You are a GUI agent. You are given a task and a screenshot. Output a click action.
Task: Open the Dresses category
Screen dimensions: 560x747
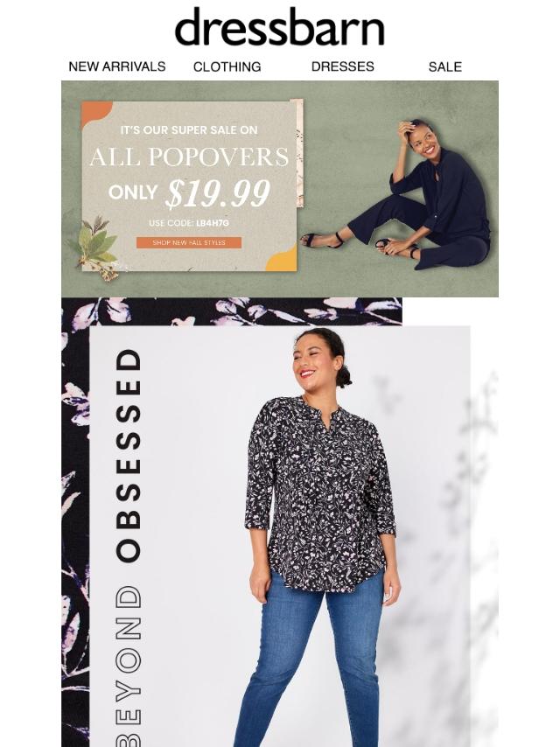(x=343, y=66)
